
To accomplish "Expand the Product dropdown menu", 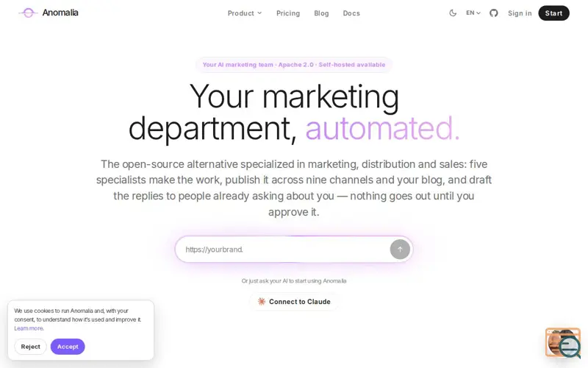I will tap(245, 13).
